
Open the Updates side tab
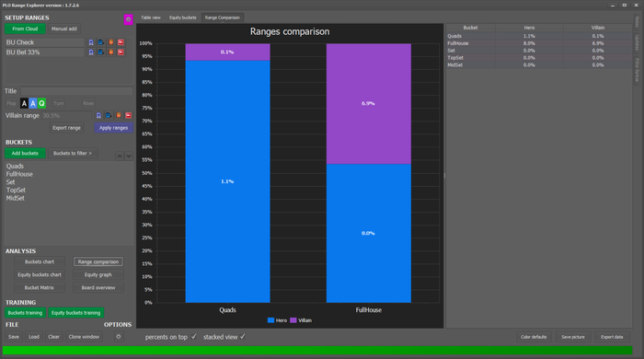pos(637,42)
